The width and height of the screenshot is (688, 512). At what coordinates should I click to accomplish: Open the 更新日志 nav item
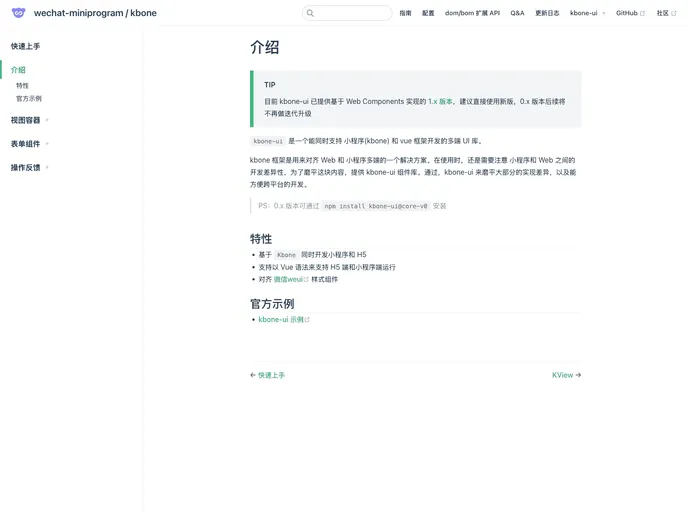point(547,13)
